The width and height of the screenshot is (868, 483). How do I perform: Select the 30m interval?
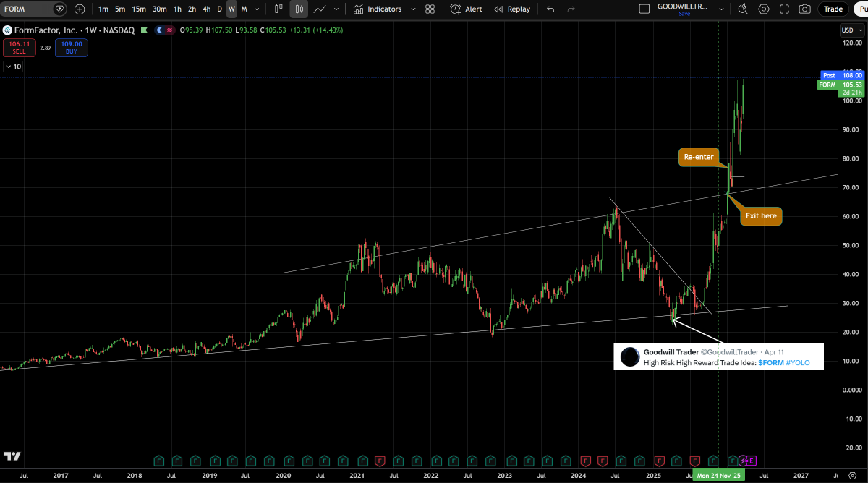pos(159,9)
